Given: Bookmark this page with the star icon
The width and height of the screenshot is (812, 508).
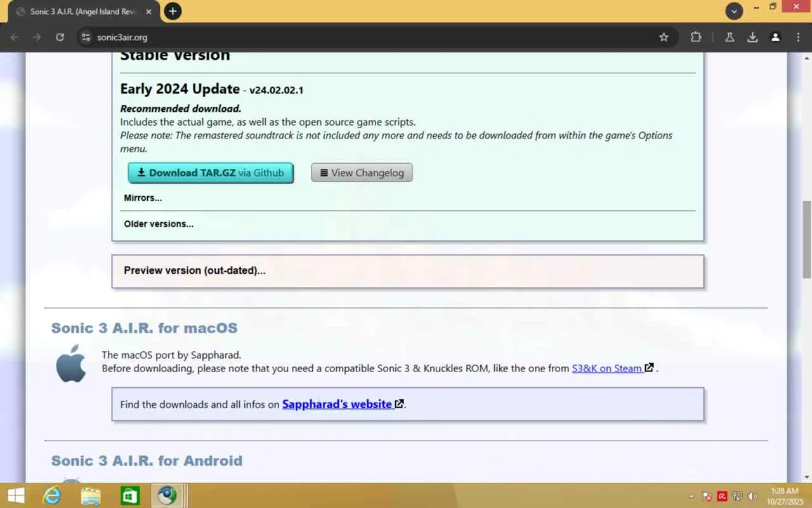Looking at the screenshot, I should coord(664,37).
